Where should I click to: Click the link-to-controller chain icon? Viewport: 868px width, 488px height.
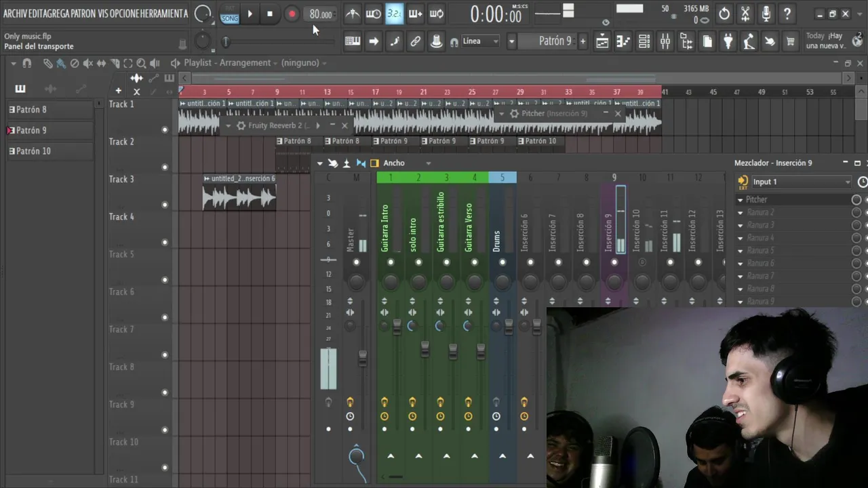point(416,41)
